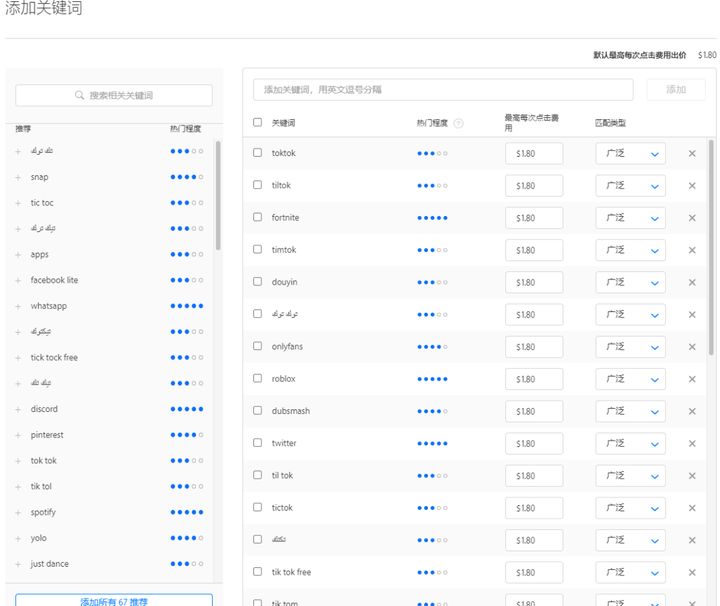Remove the tictok keyword row
Viewport: 720px width, 606px height.
pos(692,508)
